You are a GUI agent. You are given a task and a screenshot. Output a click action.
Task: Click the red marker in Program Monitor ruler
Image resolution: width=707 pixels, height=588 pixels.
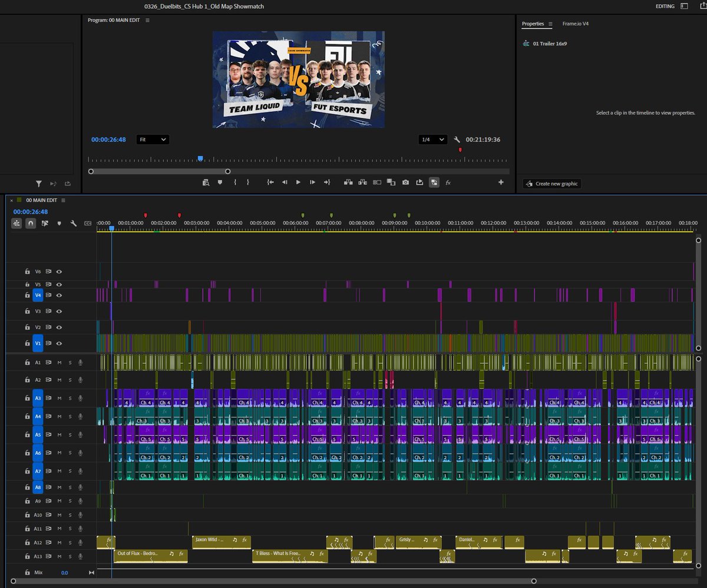[460, 150]
